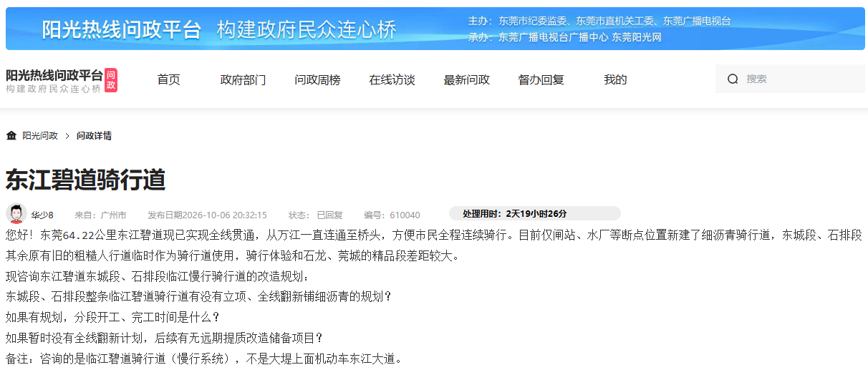Click the 编号：610040 text
This screenshot has height=385, width=868.
pos(392,215)
